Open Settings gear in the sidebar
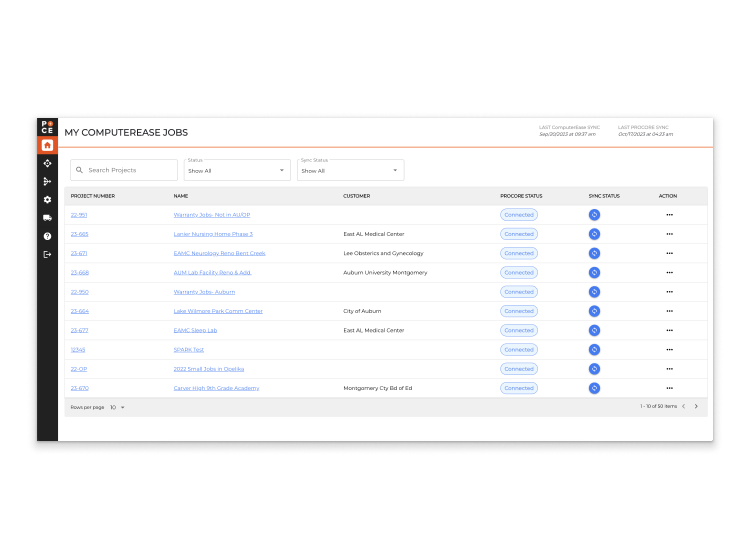Viewport: 750px width, 560px height. (47, 200)
